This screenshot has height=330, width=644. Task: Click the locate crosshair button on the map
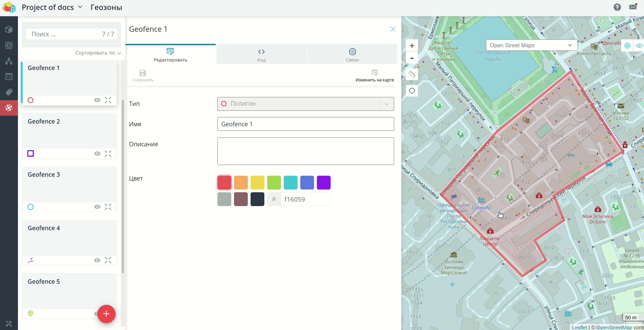412,91
